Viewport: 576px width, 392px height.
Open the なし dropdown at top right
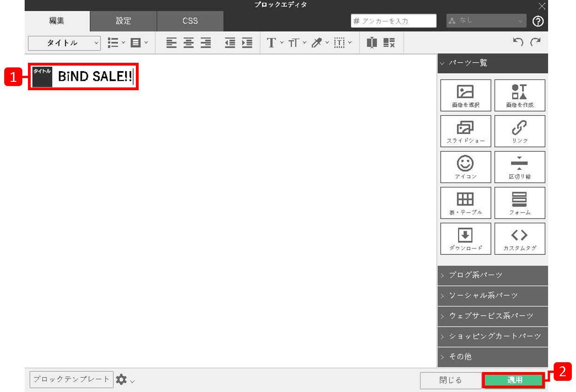coord(486,21)
